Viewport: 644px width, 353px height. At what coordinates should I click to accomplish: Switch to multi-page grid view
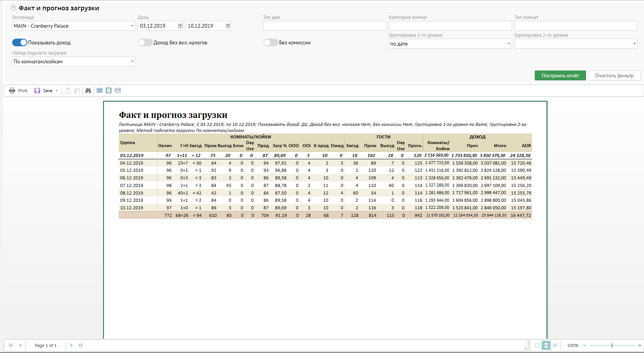(555, 345)
